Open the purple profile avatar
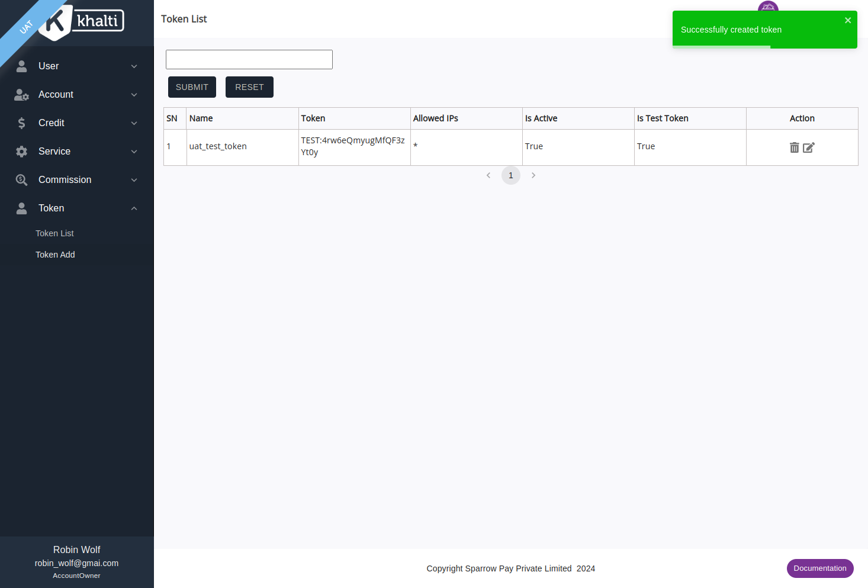This screenshot has height=588, width=868. pyautogui.click(x=768, y=6)
